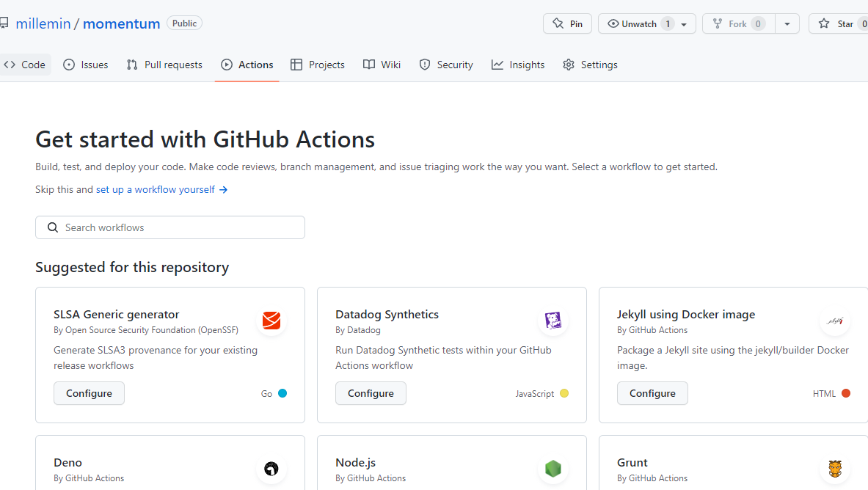This screenshot has width=868, height=490.
Task: Click the Grunt workflow title
Action: point(632,463)
